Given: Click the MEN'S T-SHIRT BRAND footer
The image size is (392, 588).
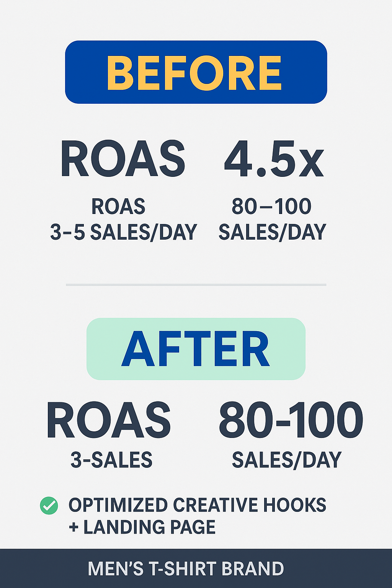Looking at the screenshot, I should (186, 569).
